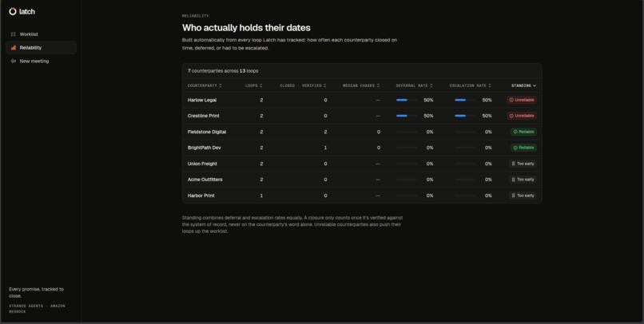Click Fieldstone Digital's closed verified count 2

point(325,132)
